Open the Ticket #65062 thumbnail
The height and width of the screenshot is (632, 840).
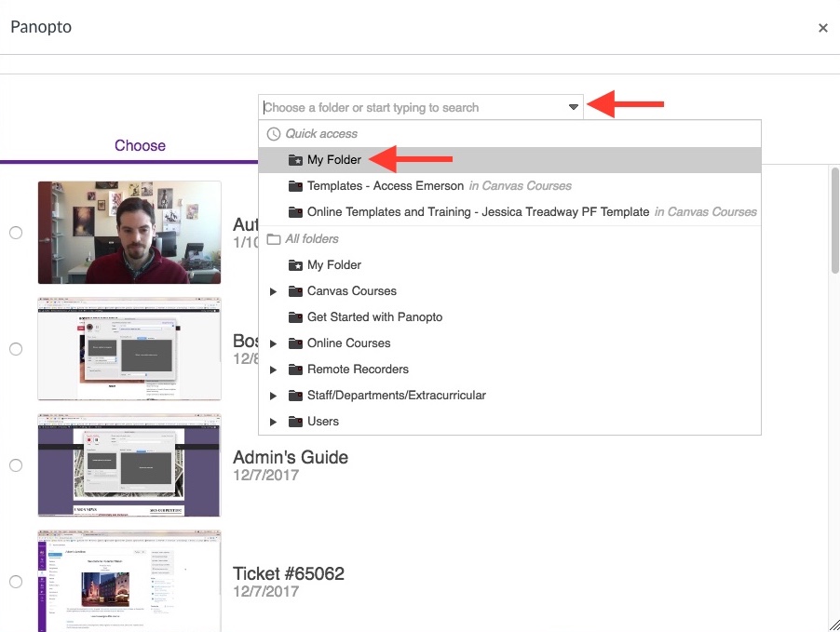[129, 581]
